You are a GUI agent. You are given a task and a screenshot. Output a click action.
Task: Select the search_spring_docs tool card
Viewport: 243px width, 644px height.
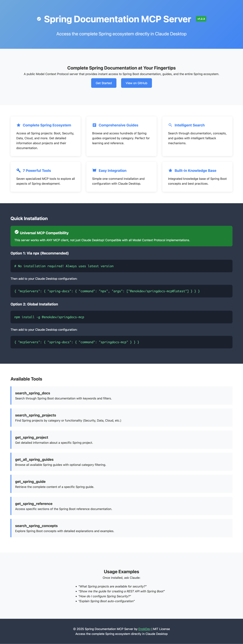coord(121,396)
